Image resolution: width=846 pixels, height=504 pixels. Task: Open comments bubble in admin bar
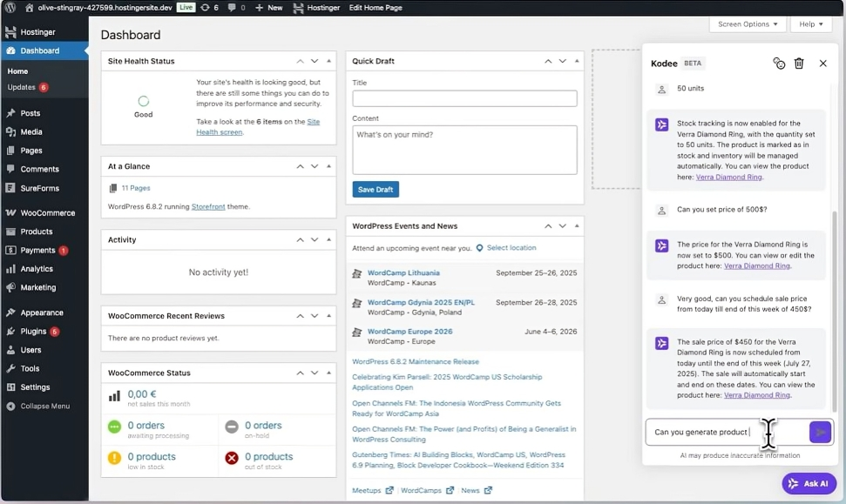point(236,8)
